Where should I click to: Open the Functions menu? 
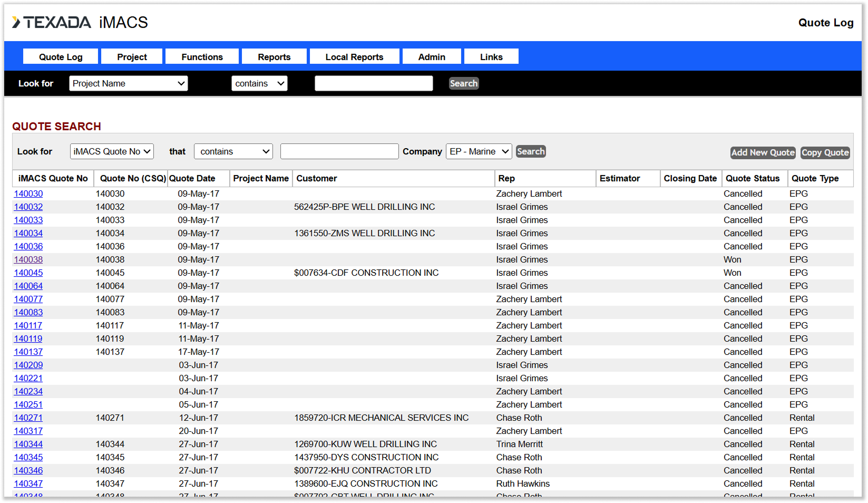(x=202, y=57)
